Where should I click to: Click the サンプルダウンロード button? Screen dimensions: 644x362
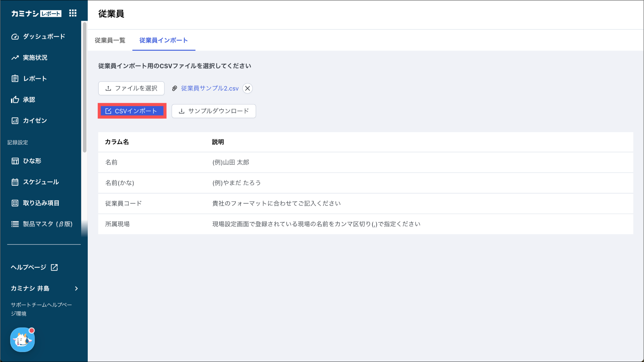point(214,111)
